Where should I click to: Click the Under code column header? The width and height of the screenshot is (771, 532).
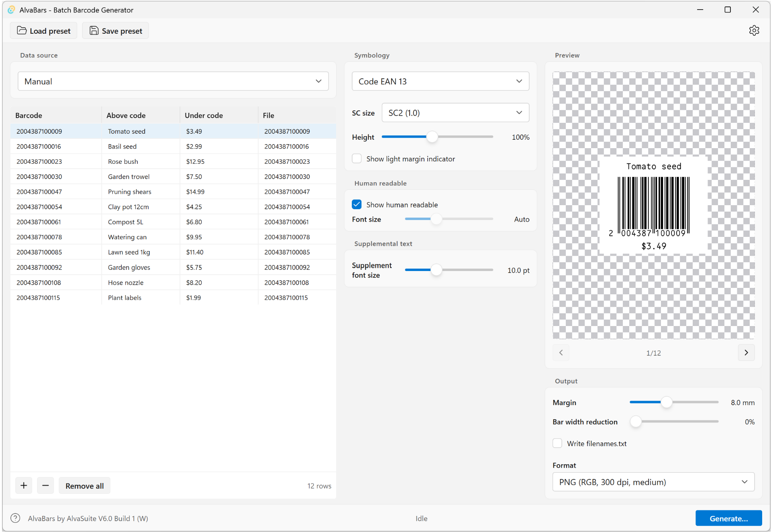click(x=219, y=115)
